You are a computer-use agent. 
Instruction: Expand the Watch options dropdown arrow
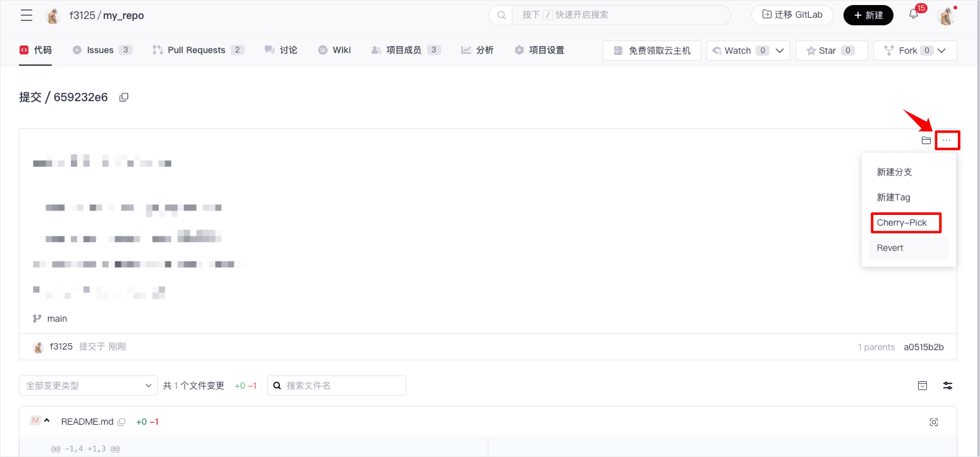tap(780, 51)
